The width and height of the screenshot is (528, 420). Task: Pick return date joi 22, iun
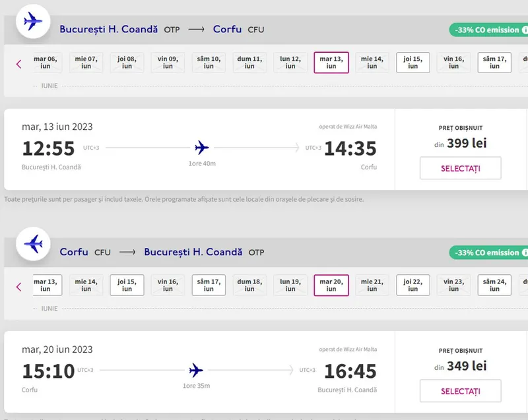(413, 285)
